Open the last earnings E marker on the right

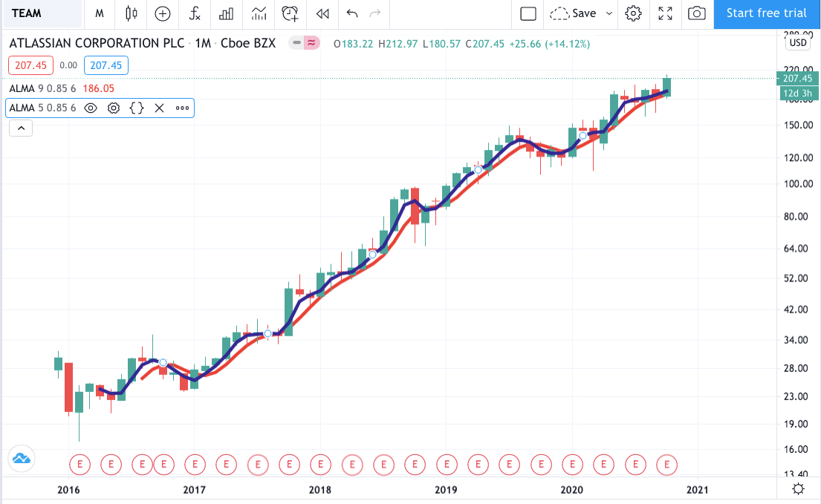666,464
